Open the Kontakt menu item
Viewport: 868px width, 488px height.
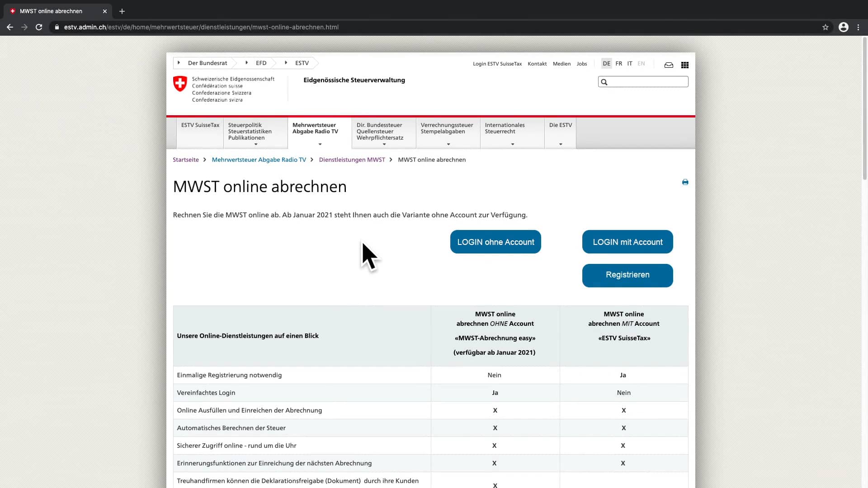537,64
